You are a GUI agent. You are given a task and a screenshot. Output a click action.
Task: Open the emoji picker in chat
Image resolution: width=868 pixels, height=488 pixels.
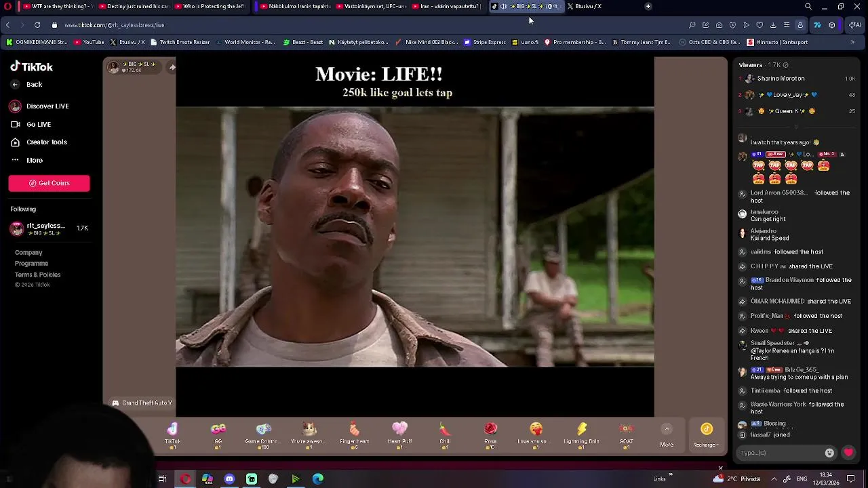pos(829,453)
